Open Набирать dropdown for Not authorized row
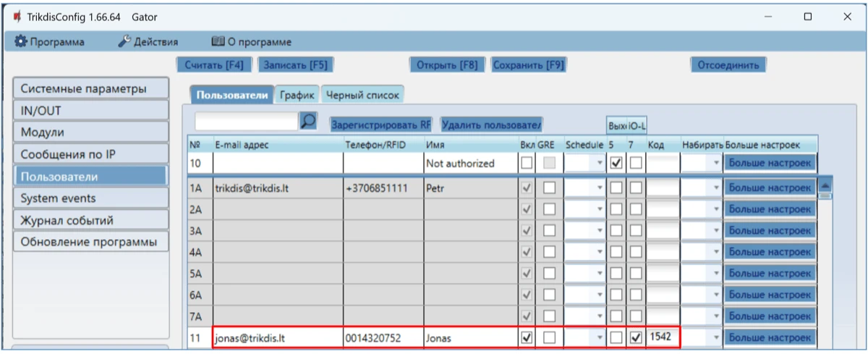 tap(716, 164)
